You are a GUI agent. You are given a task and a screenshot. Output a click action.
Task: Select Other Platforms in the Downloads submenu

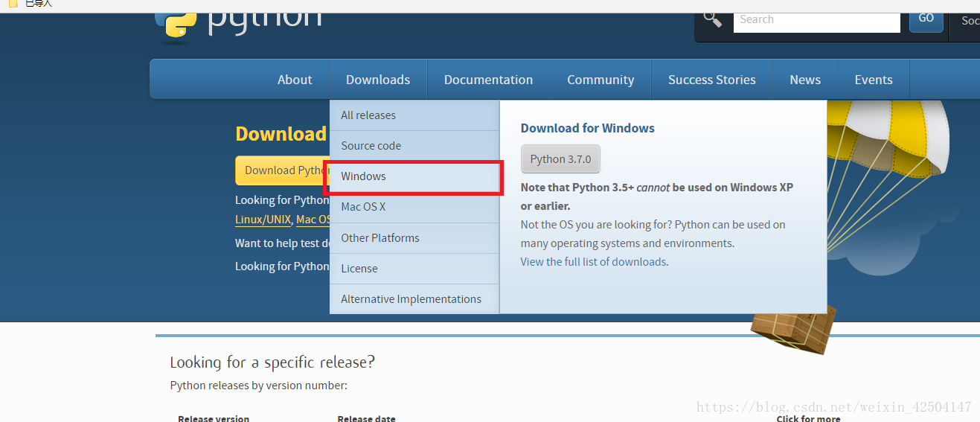(x=414, y=238)
